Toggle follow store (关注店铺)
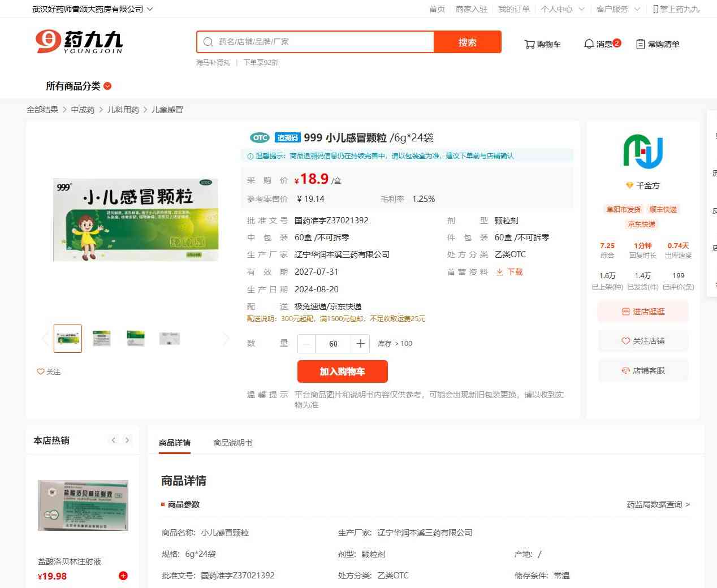The width and height of the screenshot is (717, 588). tap(643, 341)
